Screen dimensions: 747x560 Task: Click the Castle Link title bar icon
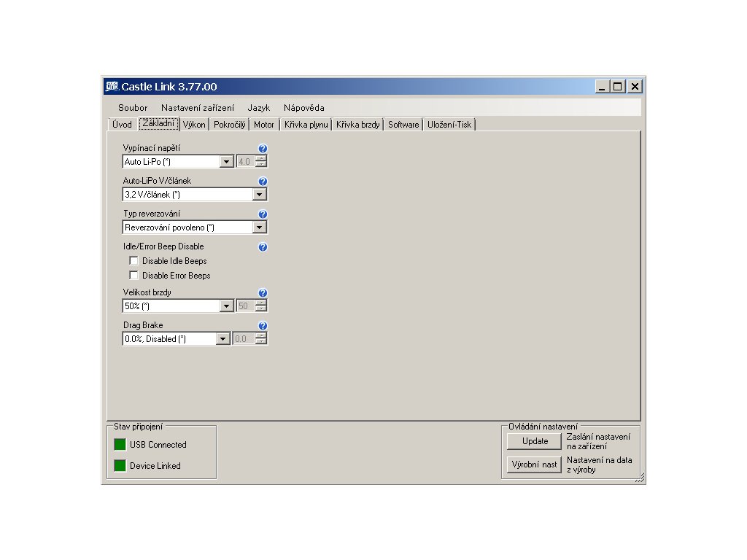(112, 86)
